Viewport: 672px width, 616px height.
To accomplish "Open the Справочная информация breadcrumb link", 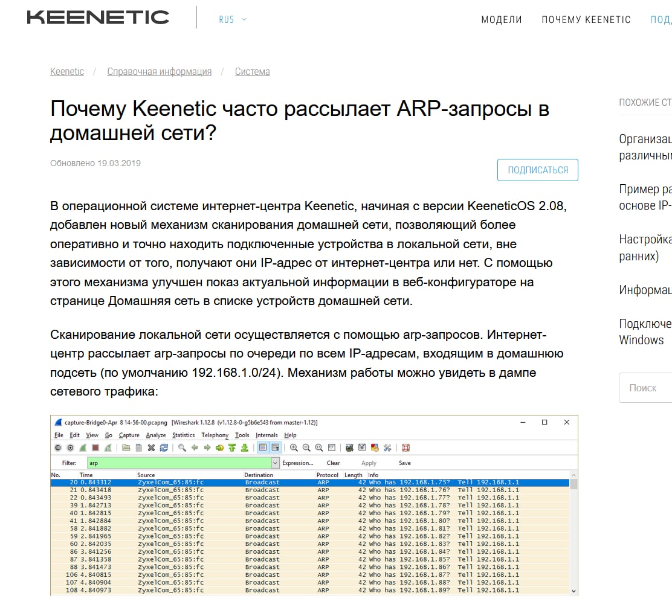I will coord(159,71).
